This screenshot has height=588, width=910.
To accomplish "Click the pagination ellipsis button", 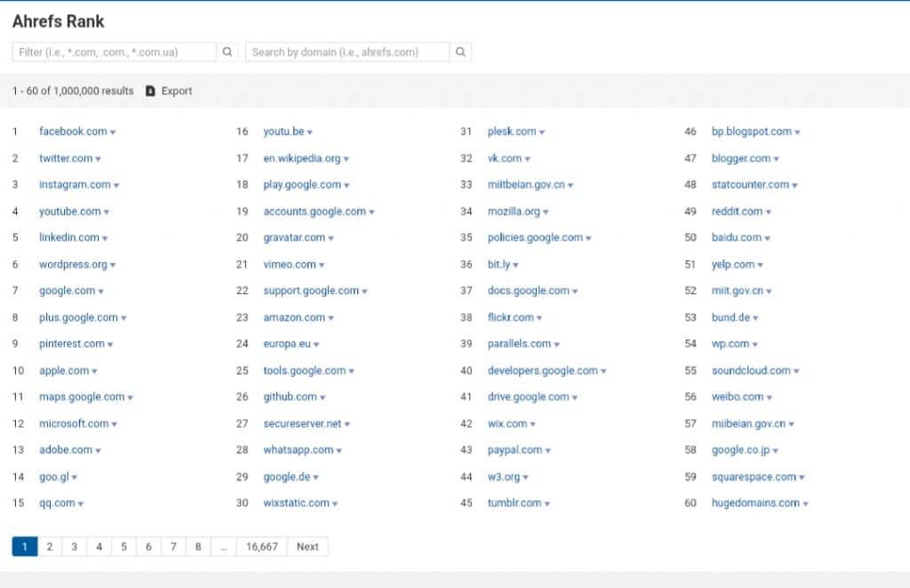I will pyautogui.click(x=223, y=546).
